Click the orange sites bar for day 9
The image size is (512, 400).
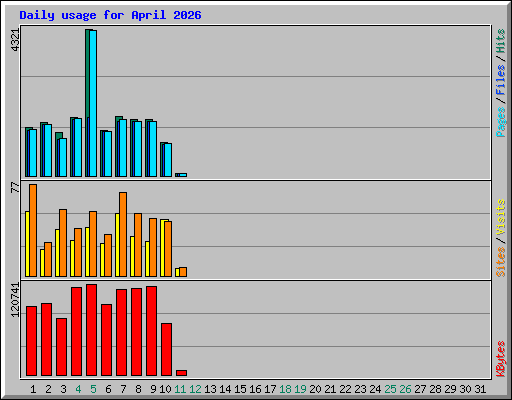(153, 247)
